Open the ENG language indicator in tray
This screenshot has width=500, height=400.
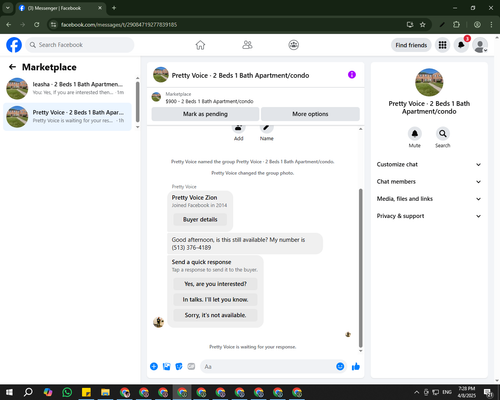447,392
